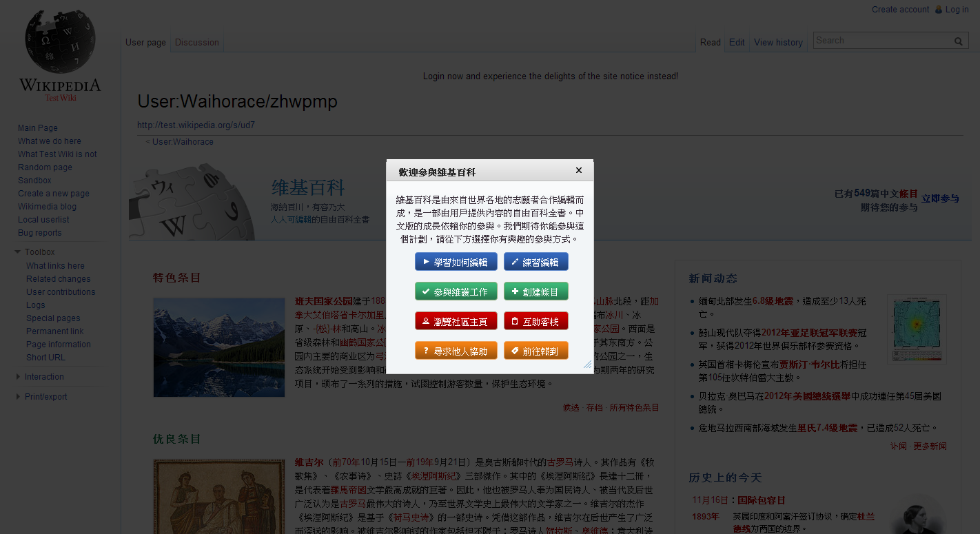This screenshot has height=534, width=980.
Task: Click the earthquake map thumbnail
Action: [x=917, y=329]
